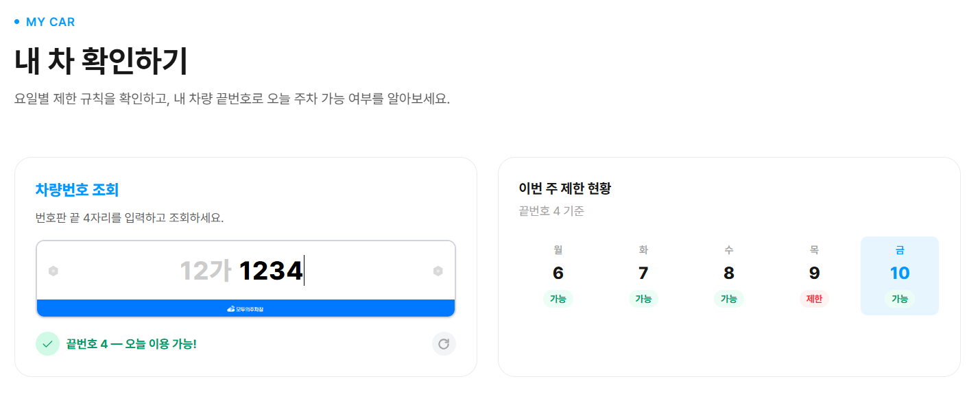Click the right bolt icon on the license plate
The image size is (980, 403).
(439, 272)
